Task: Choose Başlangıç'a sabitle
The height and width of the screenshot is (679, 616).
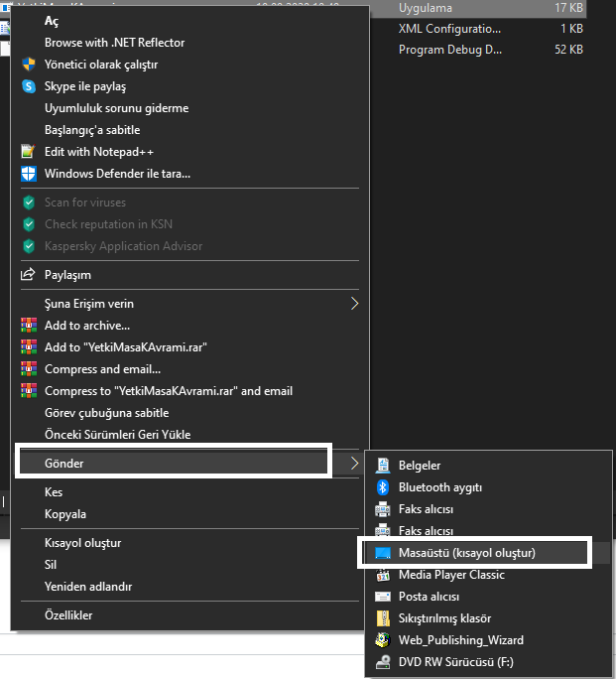Action: pyautogui.click(x=92, y=130)
